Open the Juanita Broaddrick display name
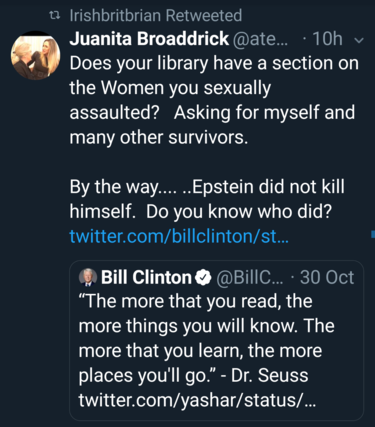 (149, 39)
